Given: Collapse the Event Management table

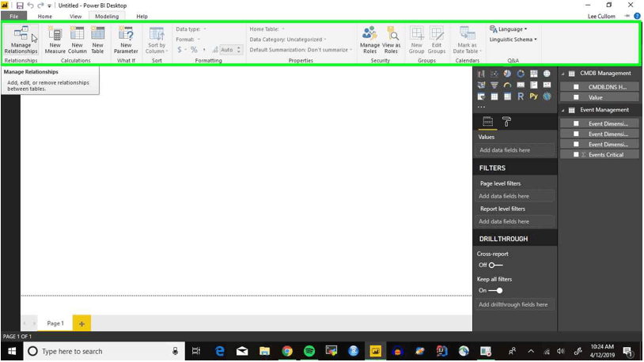Looking at the screenshot, I should pyautogui.click(x=563, y=110).
